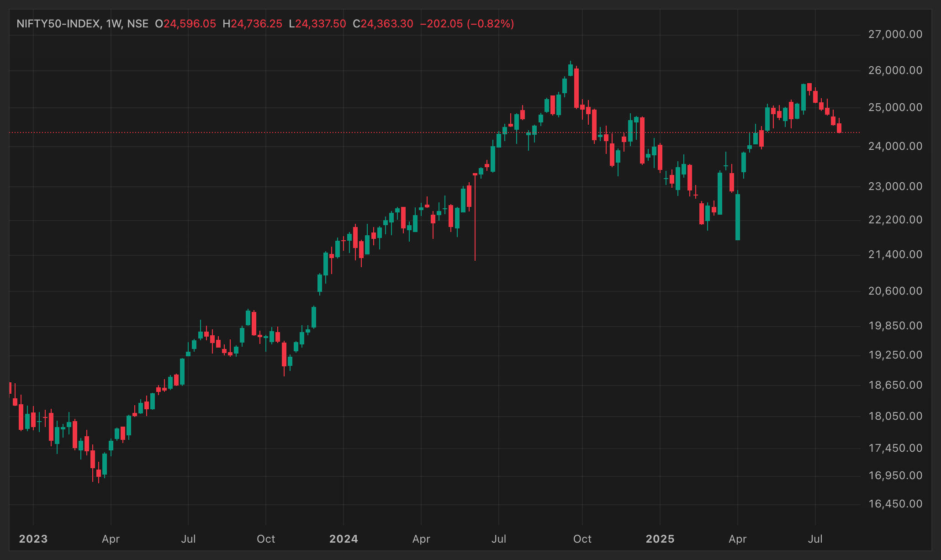Click the open value 24,596.05
This screenshot has width=941, height=560.
[190, 24]
